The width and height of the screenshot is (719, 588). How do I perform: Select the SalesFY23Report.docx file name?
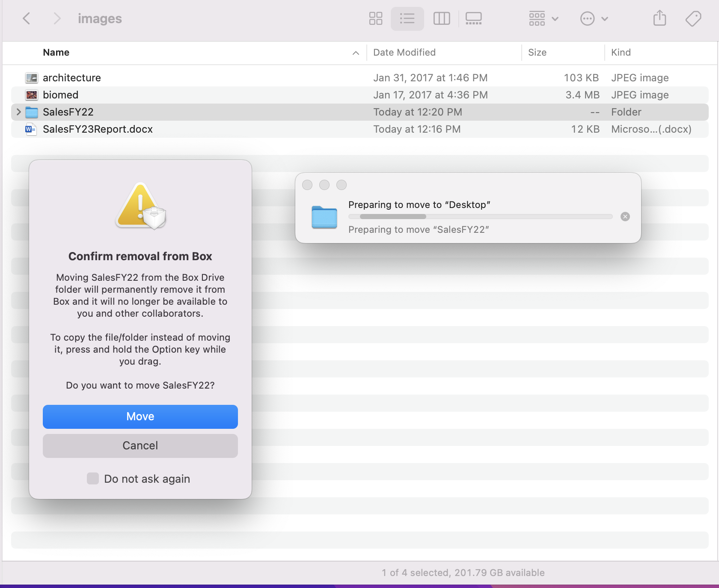[x=98, y=129]
